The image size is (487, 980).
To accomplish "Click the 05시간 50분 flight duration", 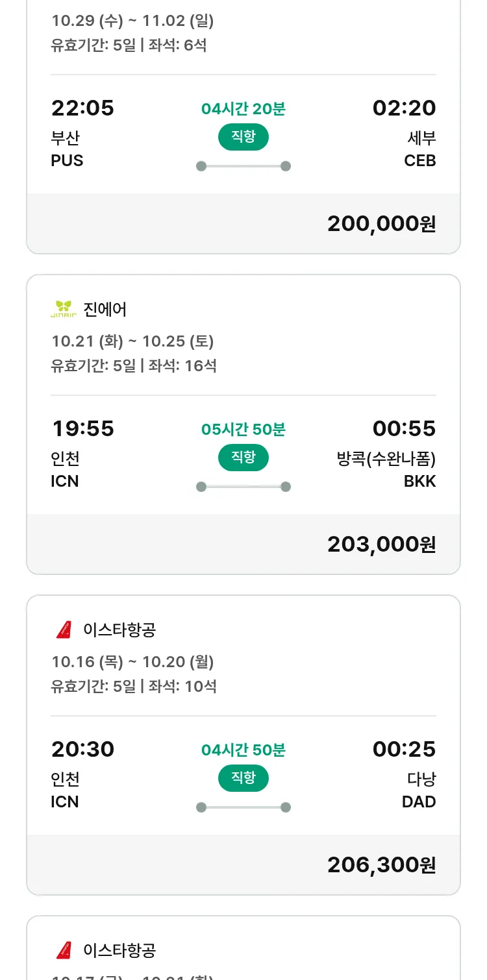I will coord(243,430).
